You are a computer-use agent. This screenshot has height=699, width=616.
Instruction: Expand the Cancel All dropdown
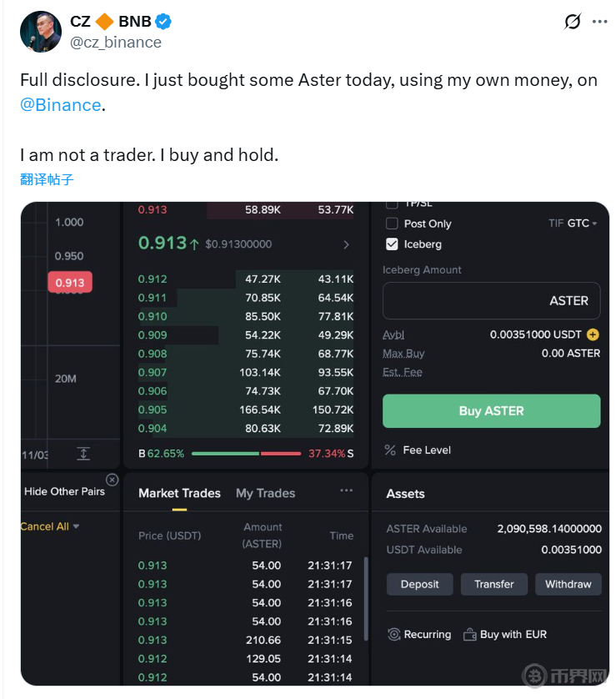point(50,526)
